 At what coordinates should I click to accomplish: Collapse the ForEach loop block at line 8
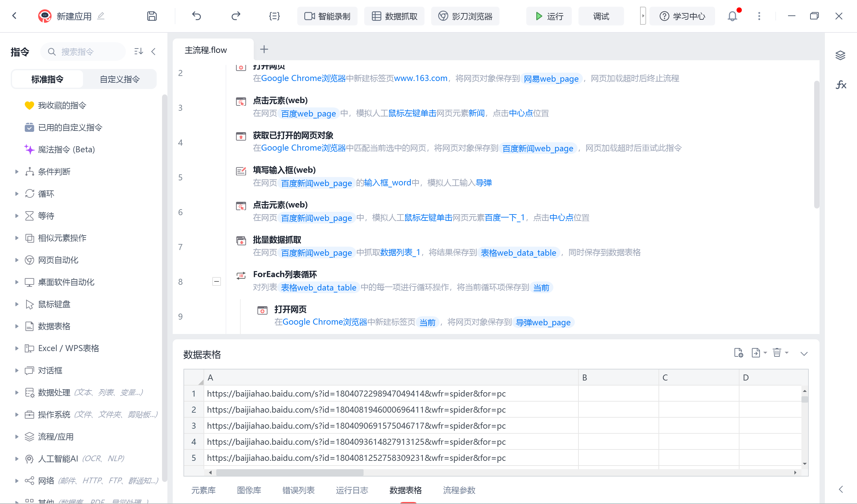[216, 281]
